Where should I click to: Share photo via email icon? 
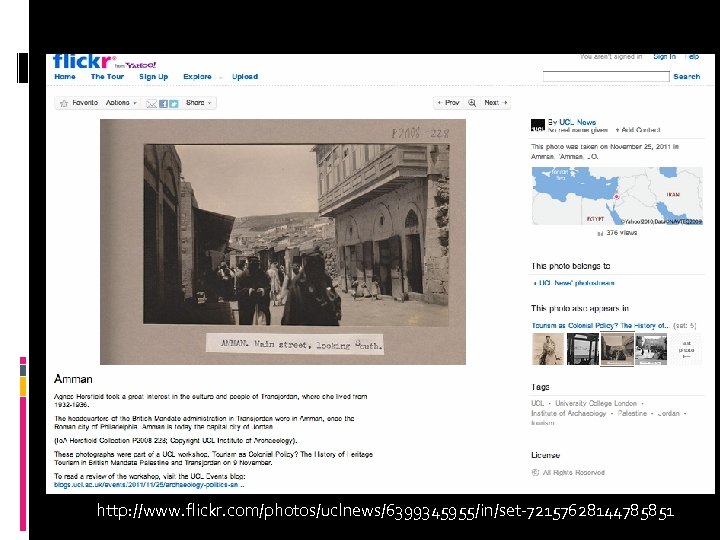152,104
